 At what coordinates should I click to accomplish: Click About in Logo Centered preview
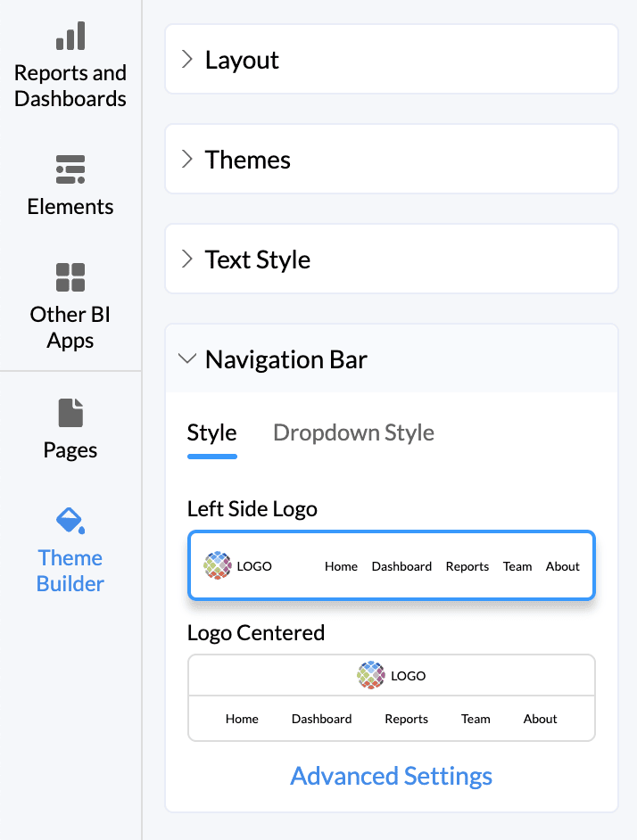(x=540, y=719)
